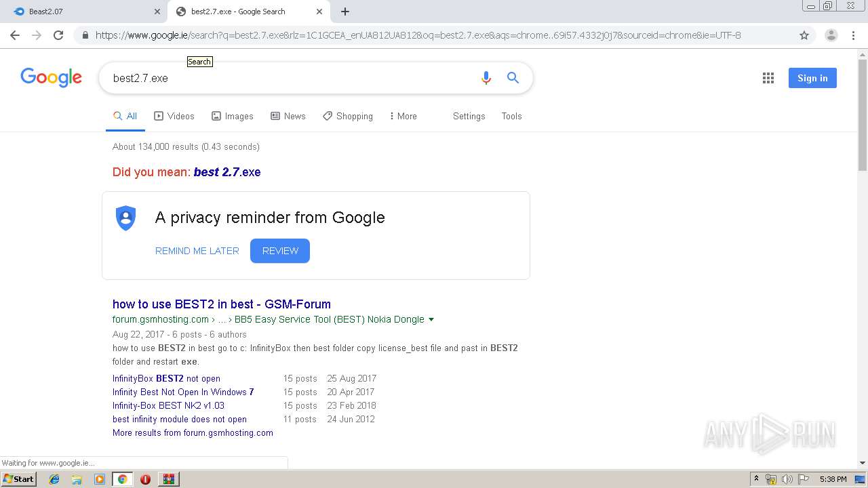Open the Google apps grid

[x=768, y=78]
